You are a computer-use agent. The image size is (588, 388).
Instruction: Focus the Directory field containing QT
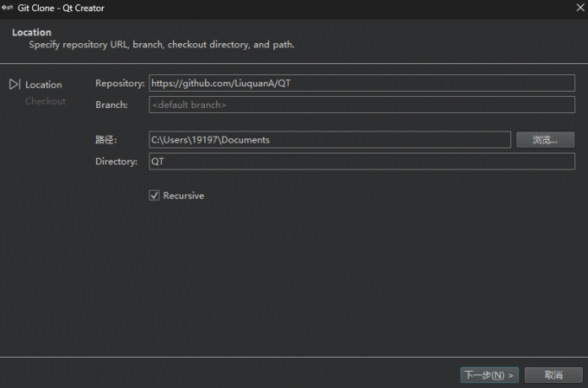click(x=361, y=162)
